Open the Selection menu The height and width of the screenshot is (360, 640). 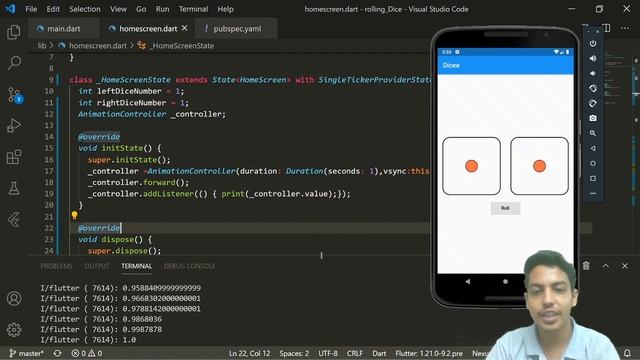pos(84,9)
